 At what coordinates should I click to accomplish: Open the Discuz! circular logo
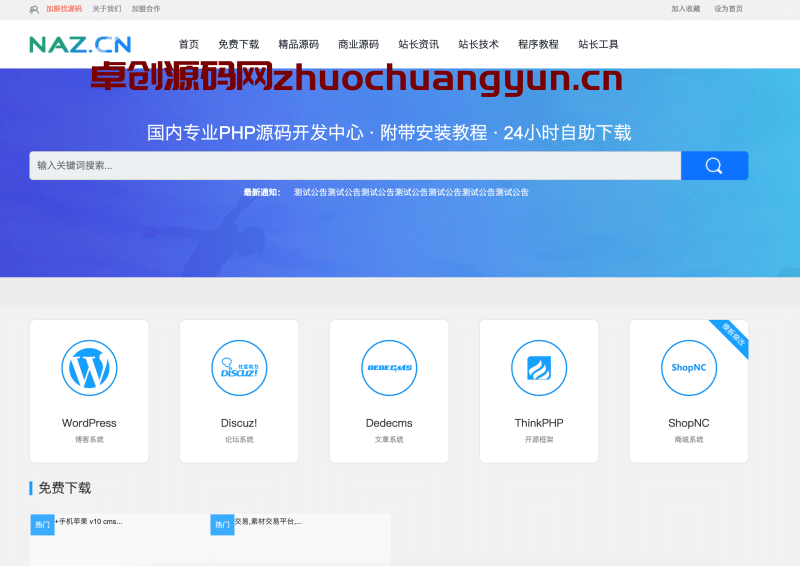tap(239, 368)
